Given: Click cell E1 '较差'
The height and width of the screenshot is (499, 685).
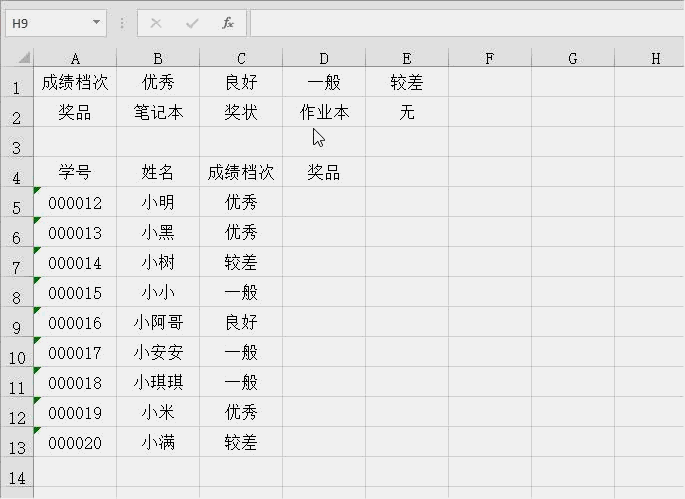Looking at the screenshot, I should 407,82.
